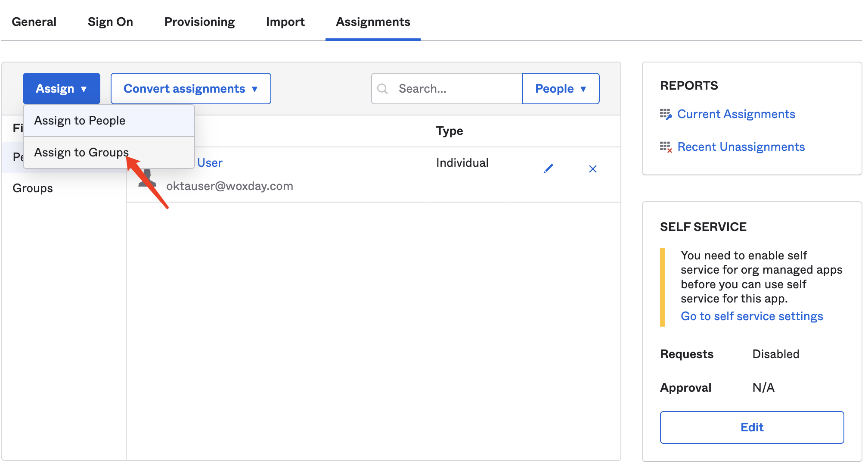The width and height of the screenshot is (868, 474).
Task: Click the search magnifier icon
Action: (x=382, y=89)
